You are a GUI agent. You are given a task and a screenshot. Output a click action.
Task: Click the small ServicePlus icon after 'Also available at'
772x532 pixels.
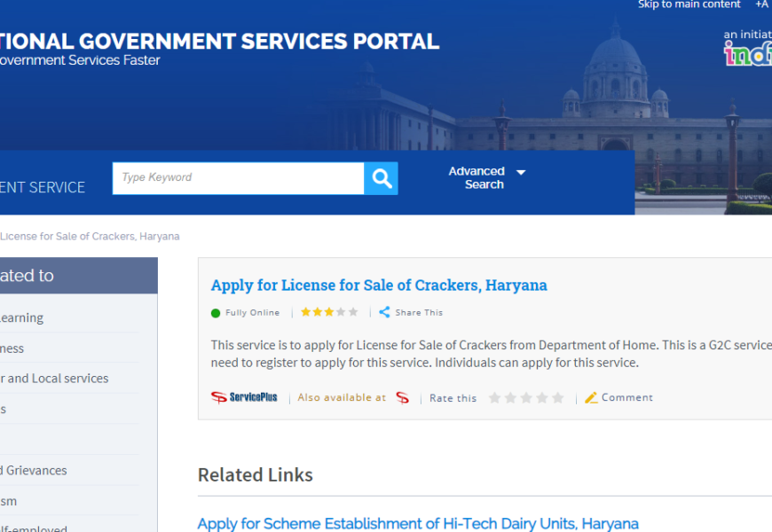[x=402, y=398]
